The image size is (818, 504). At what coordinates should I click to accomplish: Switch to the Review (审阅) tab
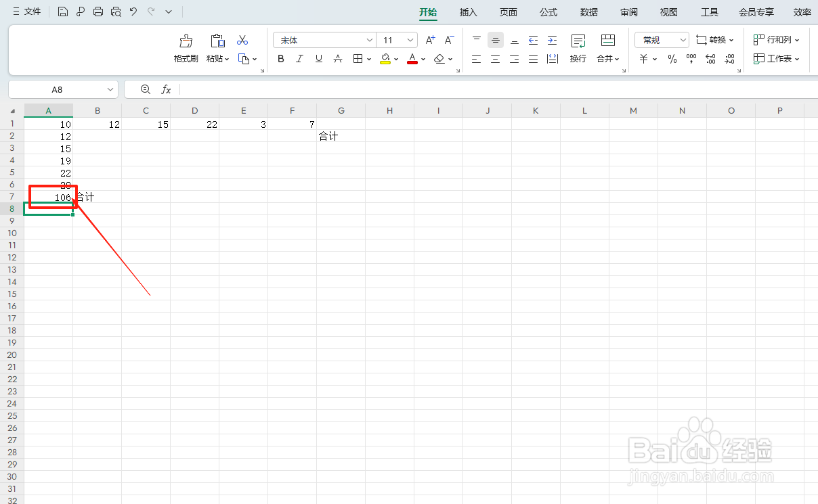point(629,12)
